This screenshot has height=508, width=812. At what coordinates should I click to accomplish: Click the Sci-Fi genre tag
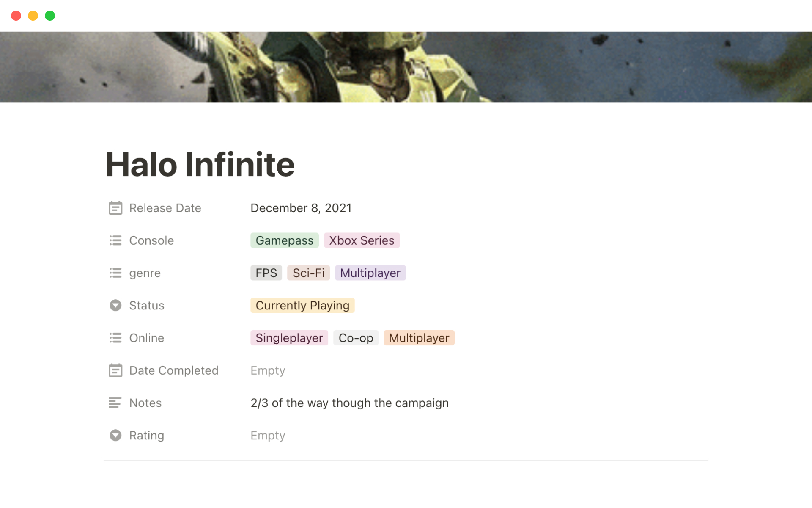tap(308, 273)
